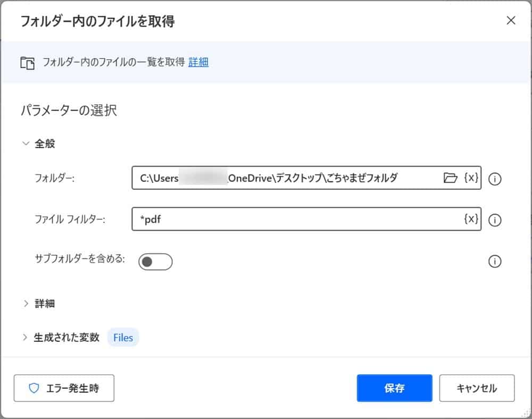Click the shield icon on エラー発生時 button

click(34, 388)
